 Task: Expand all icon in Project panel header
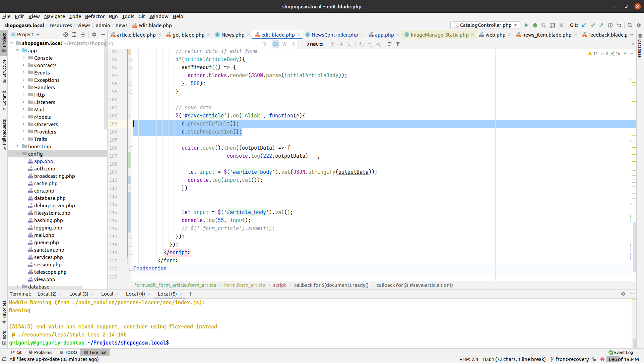(74, 35)
